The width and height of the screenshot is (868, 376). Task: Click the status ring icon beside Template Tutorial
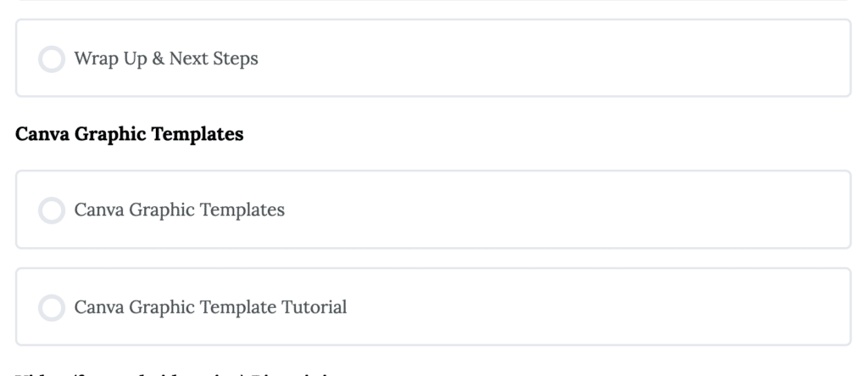pos(52,308)
